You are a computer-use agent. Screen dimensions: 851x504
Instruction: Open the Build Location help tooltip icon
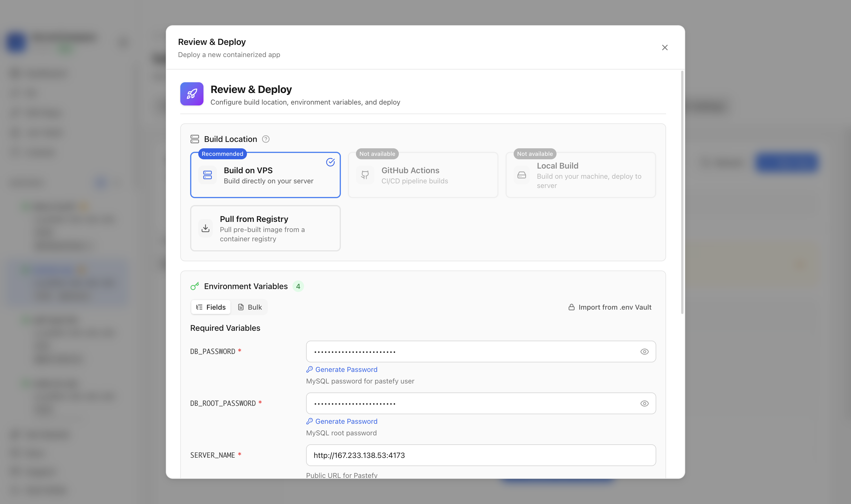(266, 139)
